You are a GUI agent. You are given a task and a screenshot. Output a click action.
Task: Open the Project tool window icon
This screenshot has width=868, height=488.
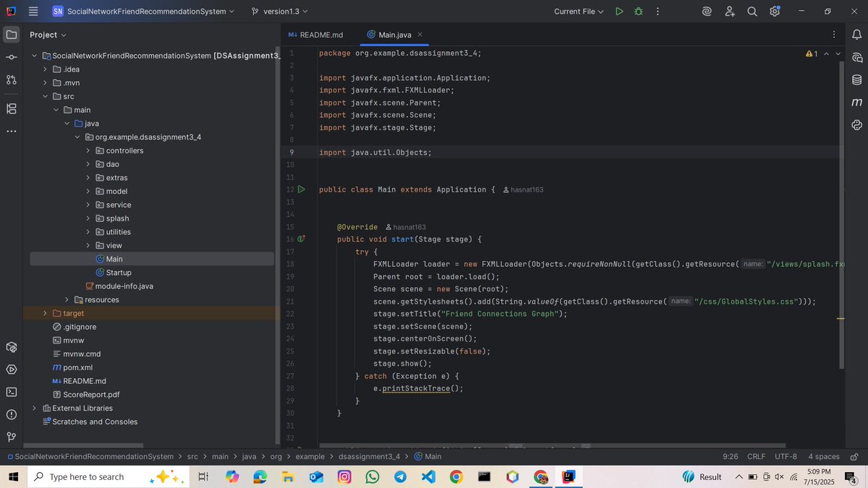click(x=12, y=35)
